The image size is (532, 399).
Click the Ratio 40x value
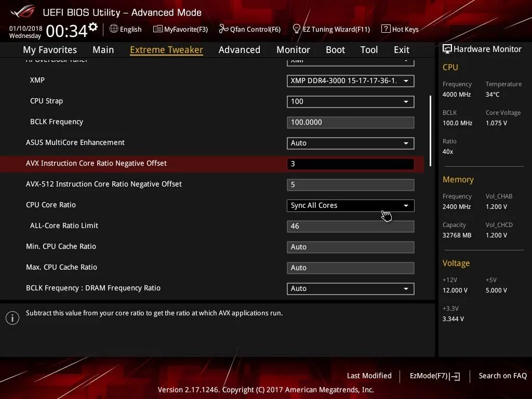coord(448,152)
